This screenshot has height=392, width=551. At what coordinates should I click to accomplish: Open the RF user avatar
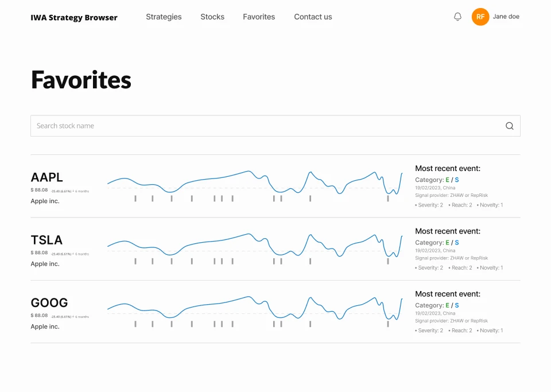(480, 17)
